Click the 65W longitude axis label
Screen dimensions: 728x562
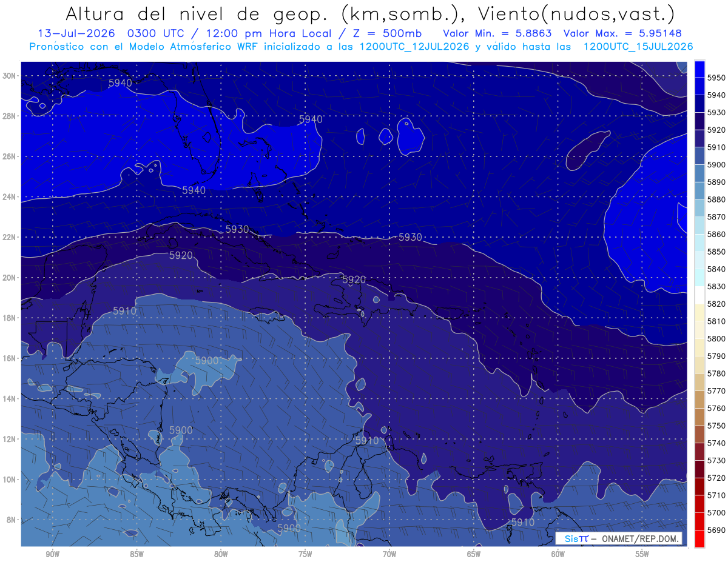[474, 554]
